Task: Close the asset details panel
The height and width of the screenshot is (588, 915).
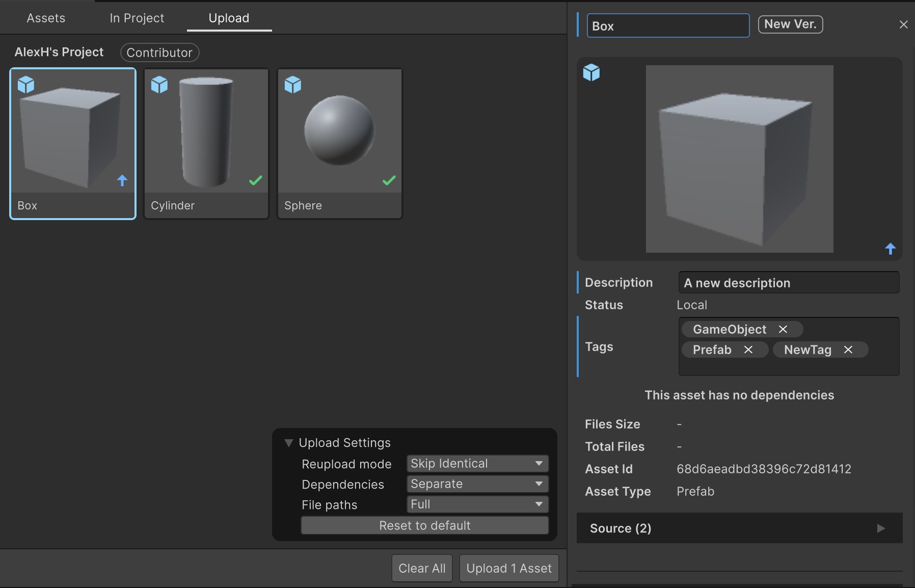Action: click(904, 25)
